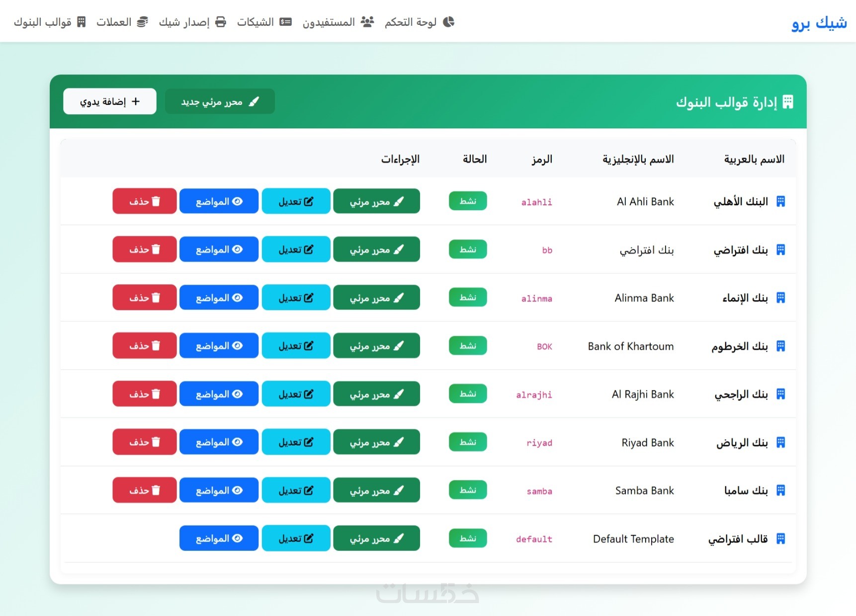View المواضع for Samba Bank

pyautogui.click(x=219, y=490)
